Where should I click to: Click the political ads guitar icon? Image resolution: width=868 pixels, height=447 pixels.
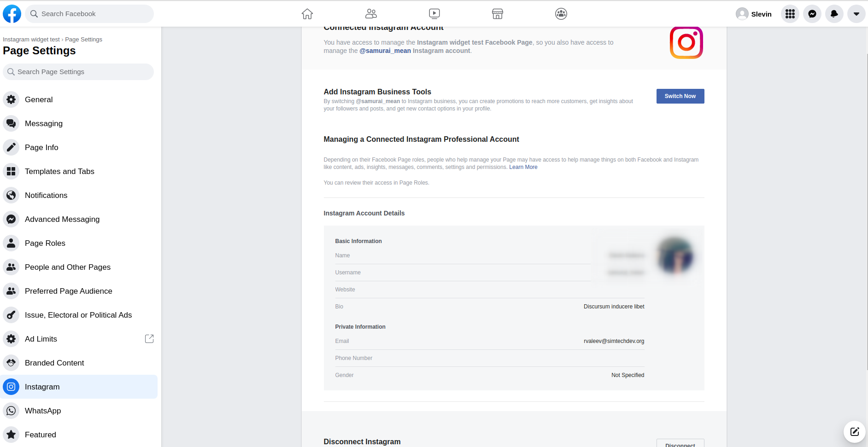[11, 315]
